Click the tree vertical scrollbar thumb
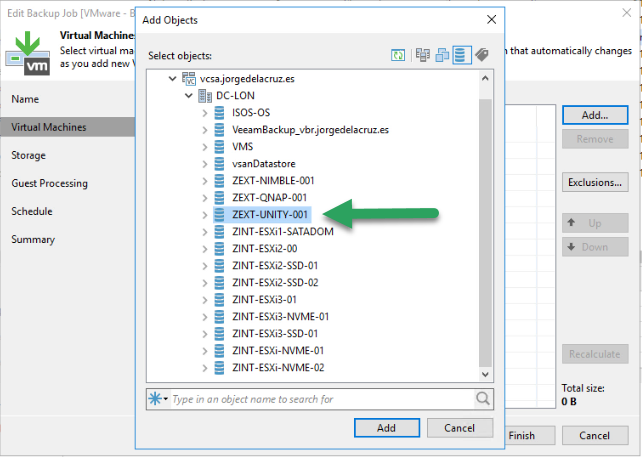642x457 pixels. [x=486, y=233]
